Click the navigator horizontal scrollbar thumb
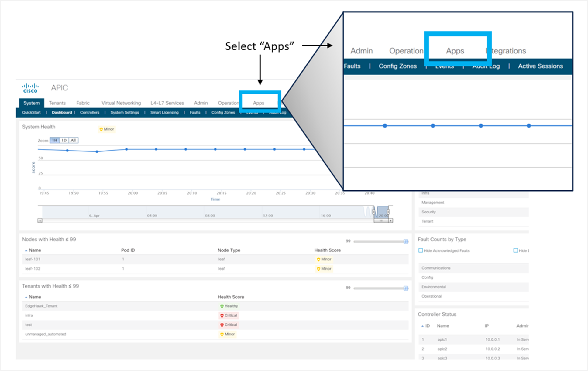The image size is (588, 371). [x=381, y=221]
